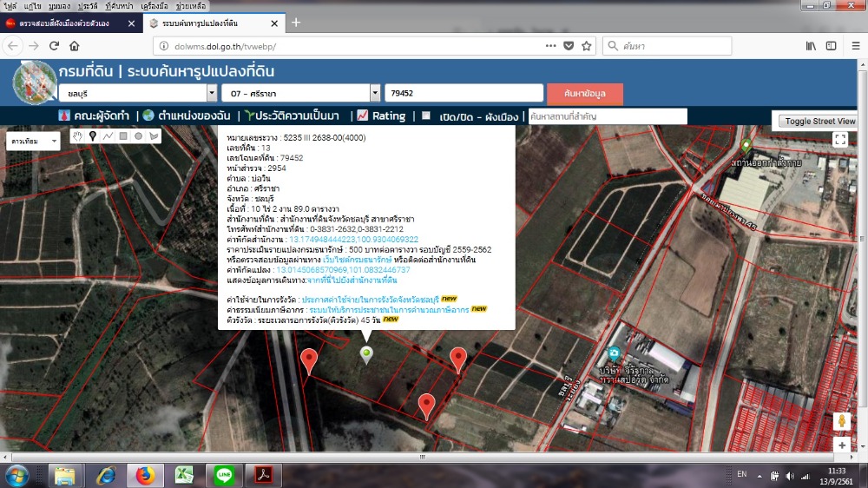Screen dimensions: 868x488
Task: Select the rectangle drawing tool
Action: point(123,136)
